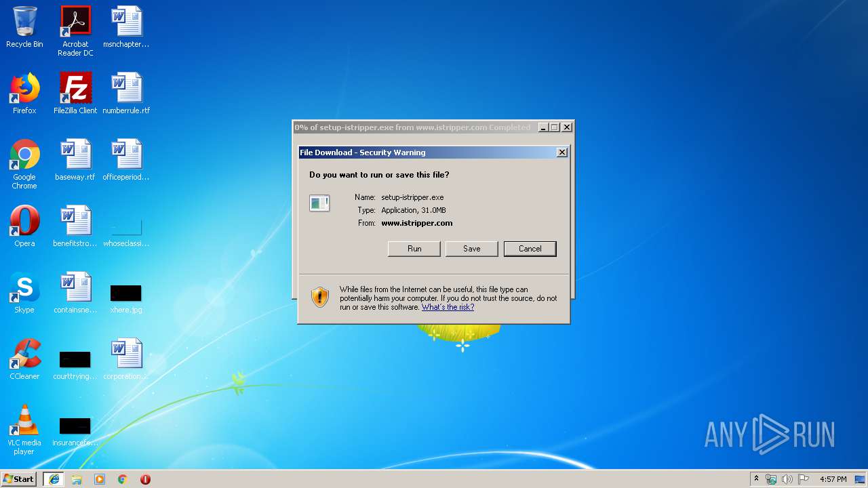The image size is (868, 488).
Task: Click Internet Explorer taskbar icon
Action: (54, 479)
